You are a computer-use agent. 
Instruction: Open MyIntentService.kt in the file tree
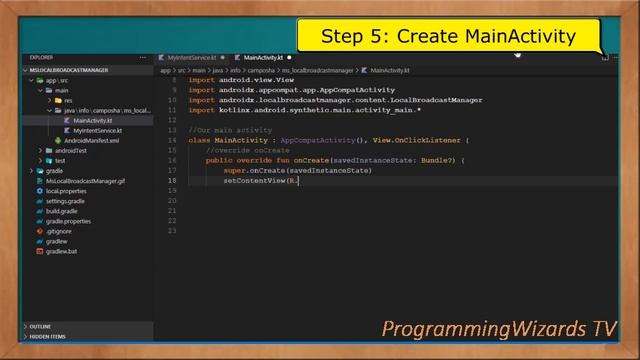pos(98,131)
